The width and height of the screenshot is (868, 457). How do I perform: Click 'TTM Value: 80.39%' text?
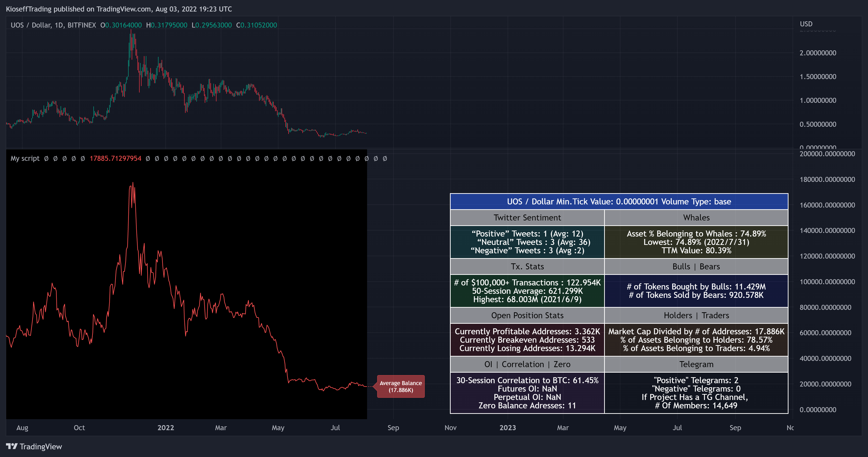(696, 251)
